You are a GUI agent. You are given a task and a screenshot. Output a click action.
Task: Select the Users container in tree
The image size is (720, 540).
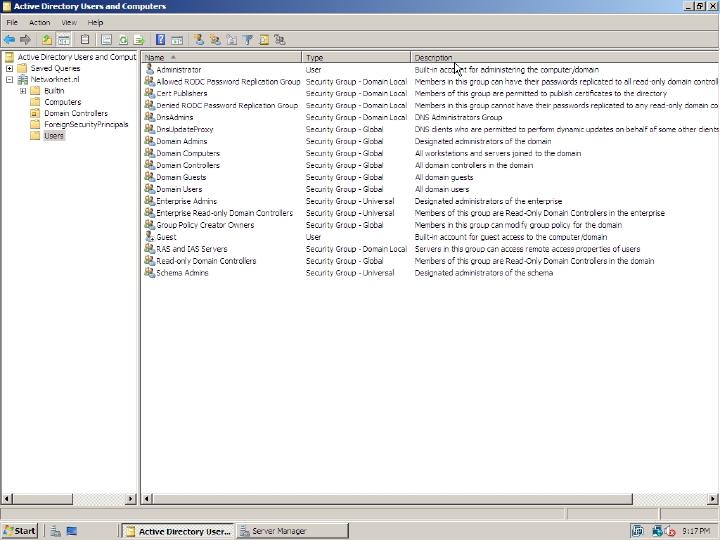point(54,135)
